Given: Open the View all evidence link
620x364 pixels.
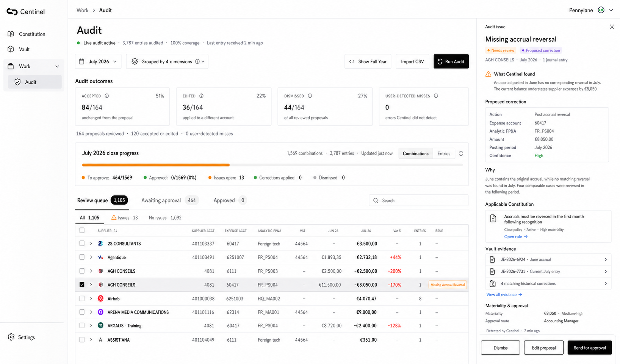Looking at the screenshot, I should click(x=504, y=295).
